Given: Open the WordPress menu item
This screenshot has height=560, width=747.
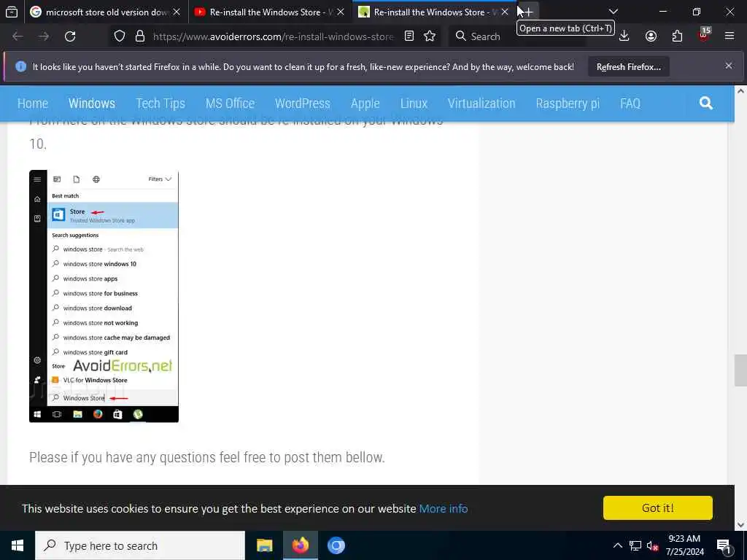Looking at the screenshot, I should [x=303, y=104].
